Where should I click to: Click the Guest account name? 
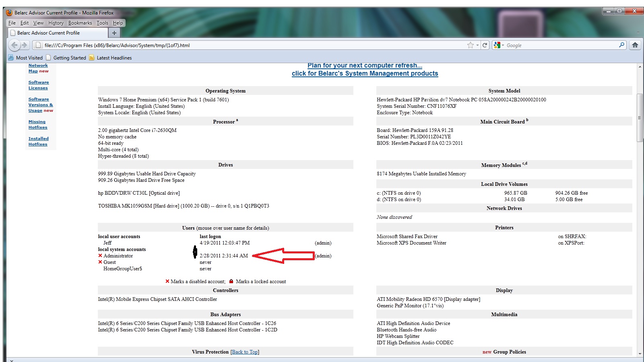tap(109, 262)
